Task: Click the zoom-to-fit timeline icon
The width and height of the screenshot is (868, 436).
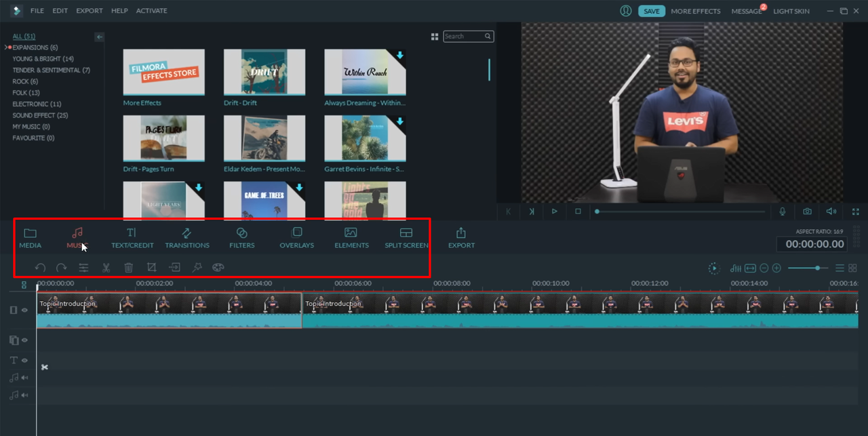Action: coord(750,269)
